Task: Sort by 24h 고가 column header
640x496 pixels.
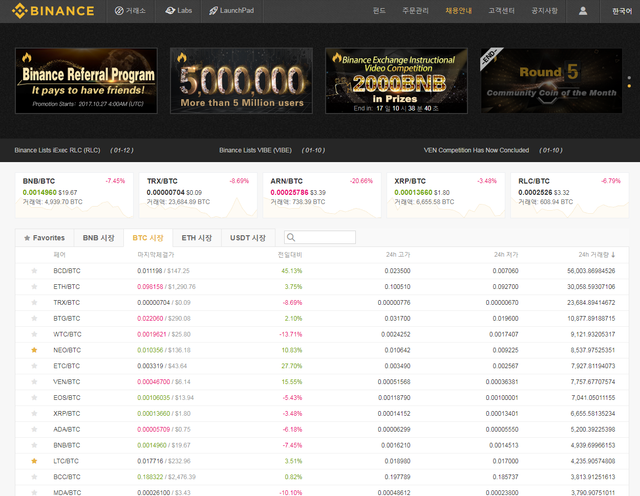Action: (x=398, y=255)
